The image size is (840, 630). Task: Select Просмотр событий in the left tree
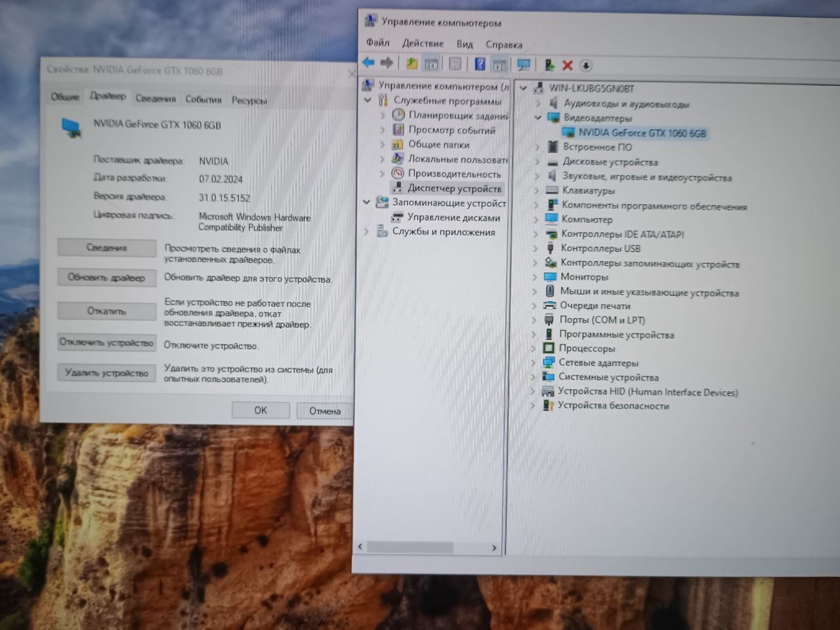click(x=451, y=130)
